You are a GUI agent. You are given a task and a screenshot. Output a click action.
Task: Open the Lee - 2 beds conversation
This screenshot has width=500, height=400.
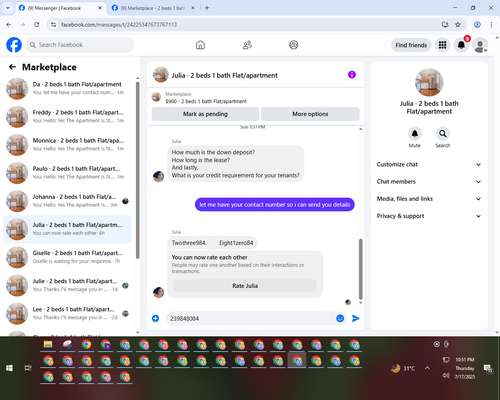point(68,313)
